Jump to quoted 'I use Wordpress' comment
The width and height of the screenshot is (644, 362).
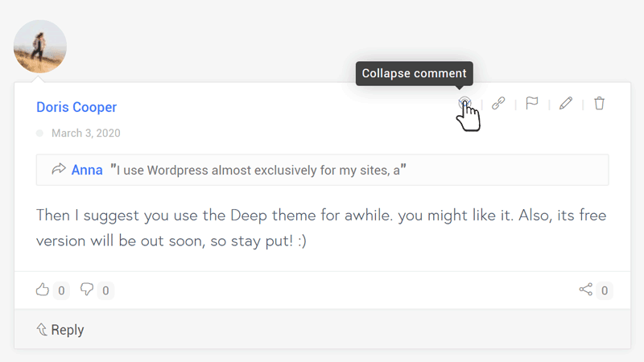click(258, 170)
